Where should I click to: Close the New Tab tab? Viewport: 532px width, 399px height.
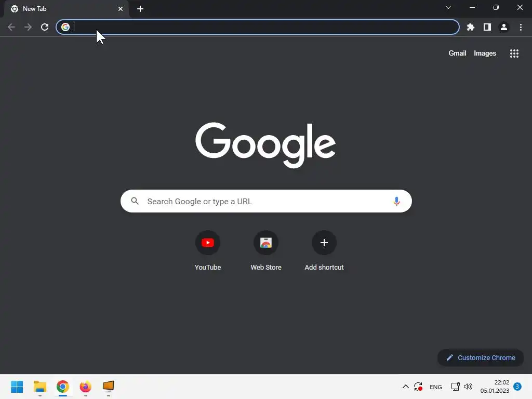(x=121, y=9)
